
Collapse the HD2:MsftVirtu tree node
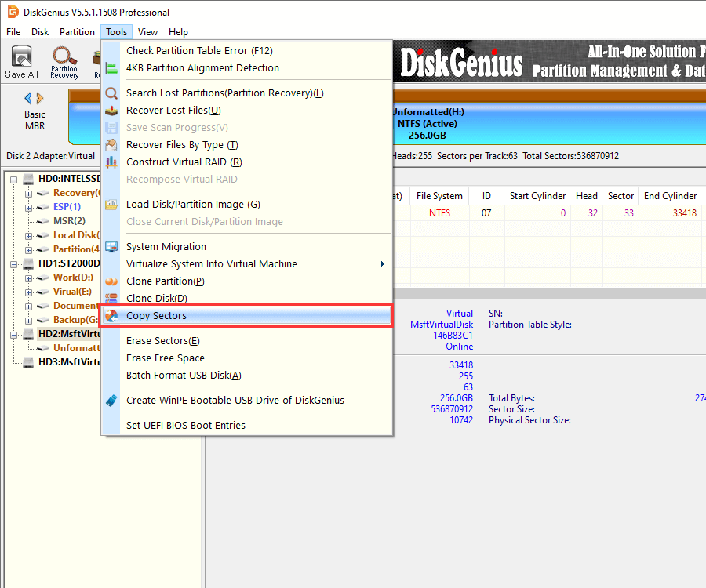tap(14, 334)
